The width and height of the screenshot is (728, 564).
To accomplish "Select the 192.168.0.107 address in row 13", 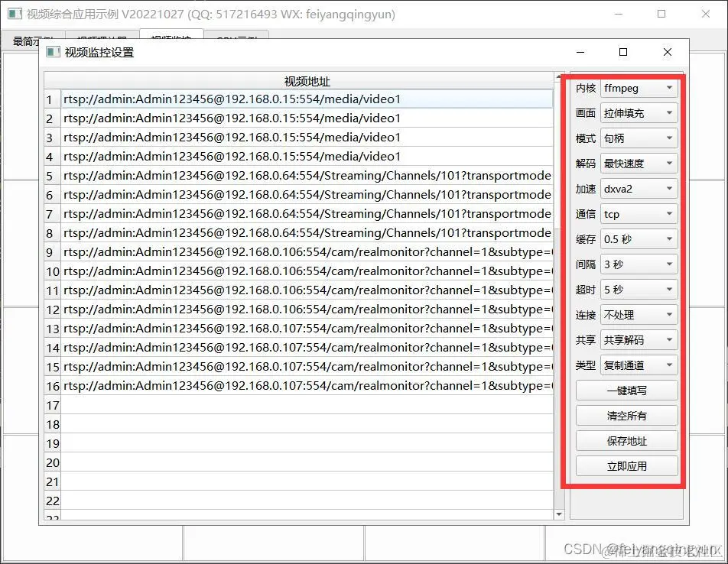I will point(307,329).
